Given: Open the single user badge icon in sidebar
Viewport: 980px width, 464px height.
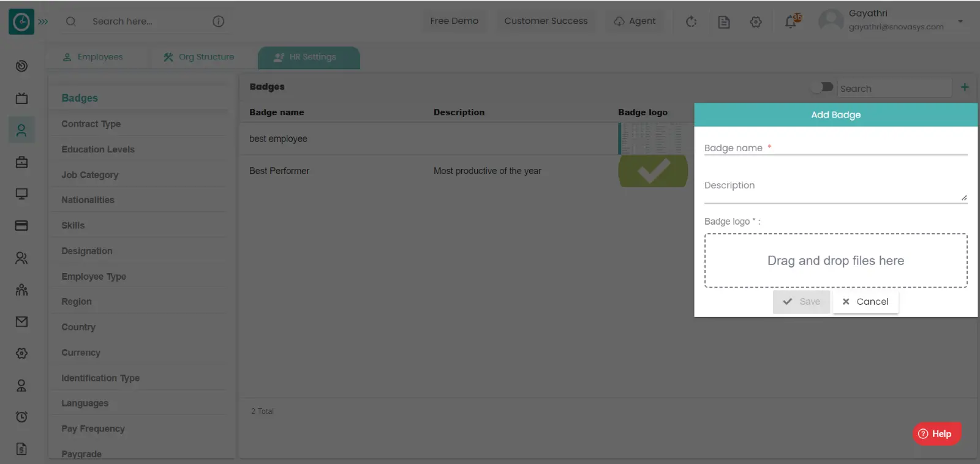Looking at the screenshot, I should (21, 385).
